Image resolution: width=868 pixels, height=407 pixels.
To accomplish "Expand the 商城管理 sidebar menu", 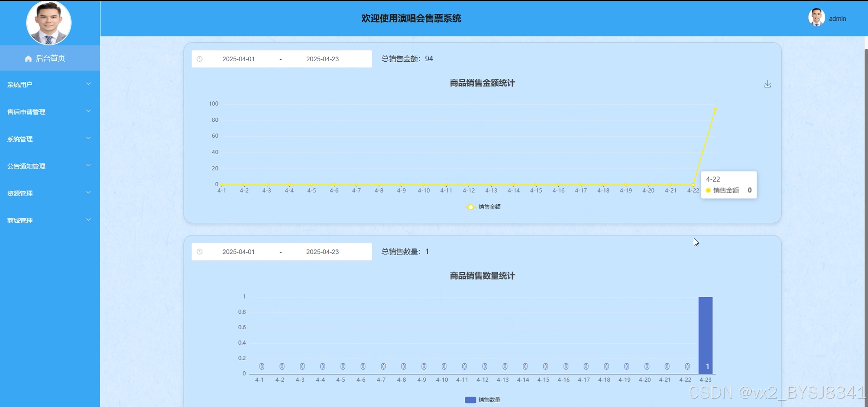I will [20, 221].
